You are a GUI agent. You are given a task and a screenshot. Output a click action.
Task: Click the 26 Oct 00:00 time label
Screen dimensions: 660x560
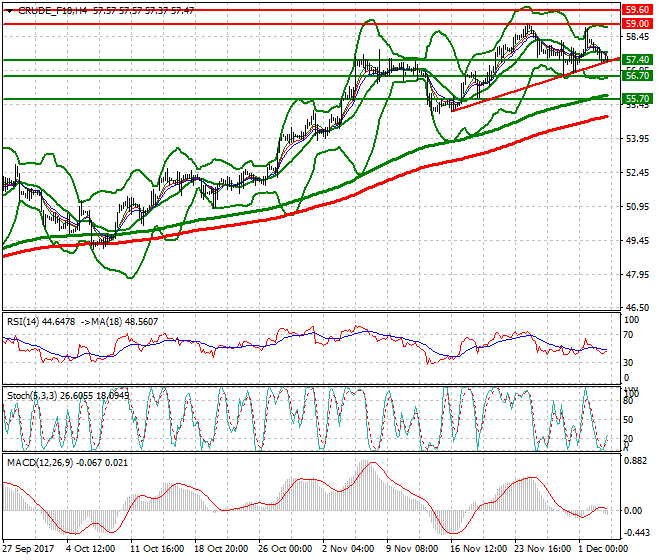click(x=285, y=549)
